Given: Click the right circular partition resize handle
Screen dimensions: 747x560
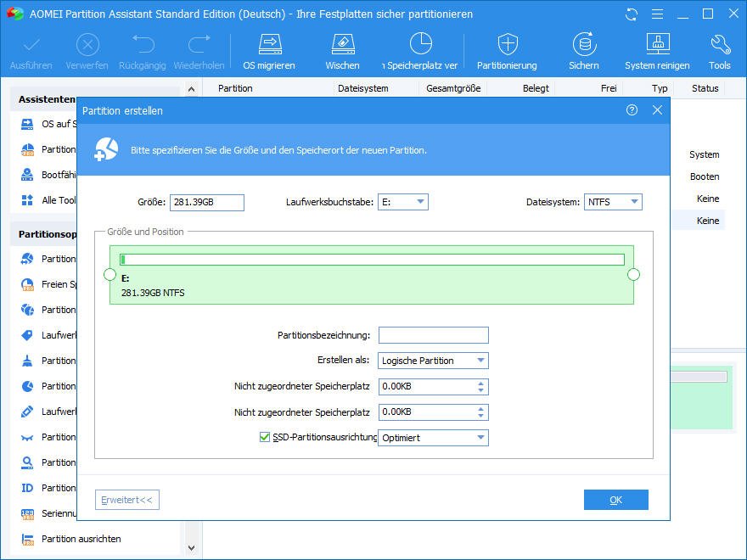Looking at the screenshot, I should (x=633, y=275).
